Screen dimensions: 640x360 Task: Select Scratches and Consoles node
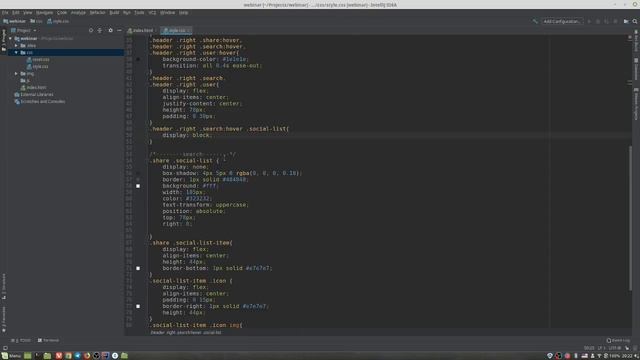point(40,102)
